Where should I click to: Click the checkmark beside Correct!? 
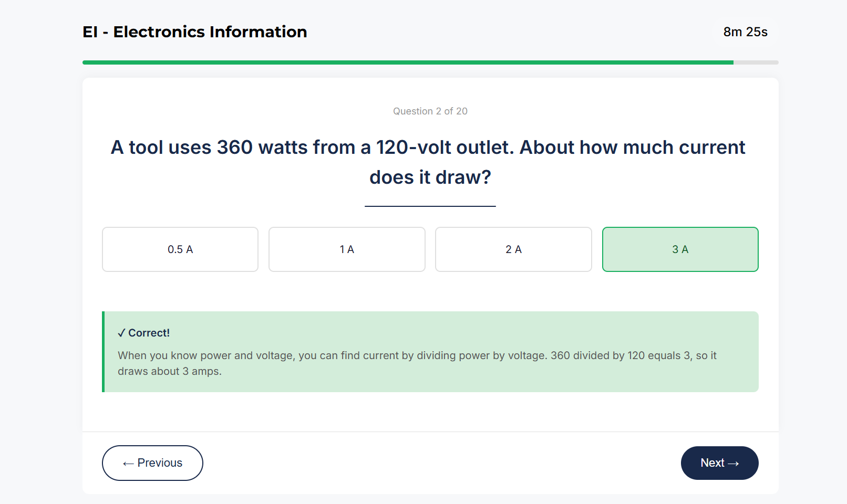pos(121,332)
